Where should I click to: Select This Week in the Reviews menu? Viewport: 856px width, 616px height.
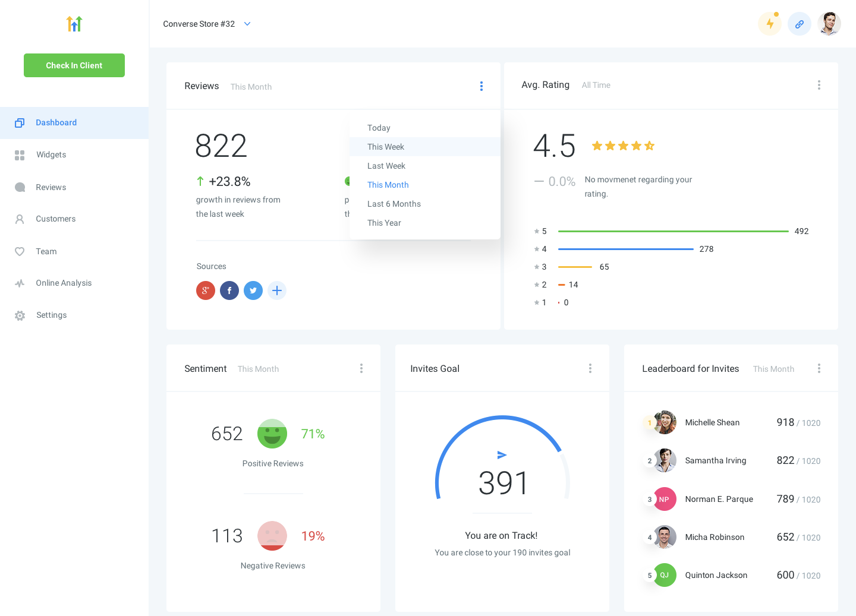coord(386,147)
